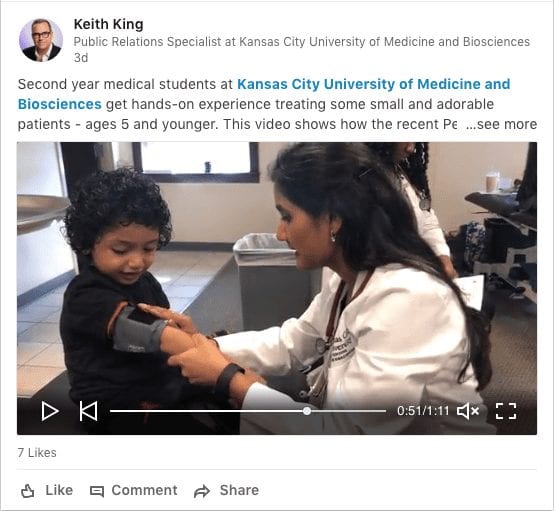Click the Share label
Image resolution: width=554 pixels, height=511 pixels.
click(x=239, y=490)
